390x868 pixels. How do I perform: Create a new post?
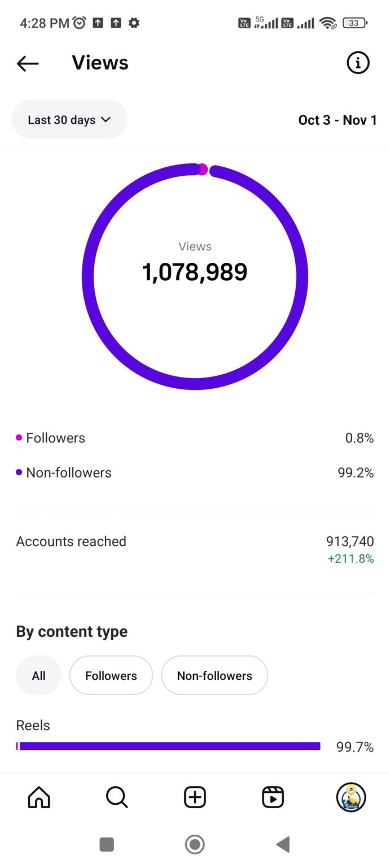coord(195,797)
